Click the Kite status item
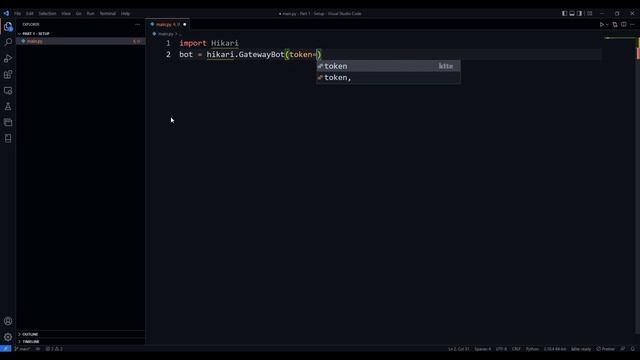This screenshot has height=360, width=640. (x=581, y=349)
